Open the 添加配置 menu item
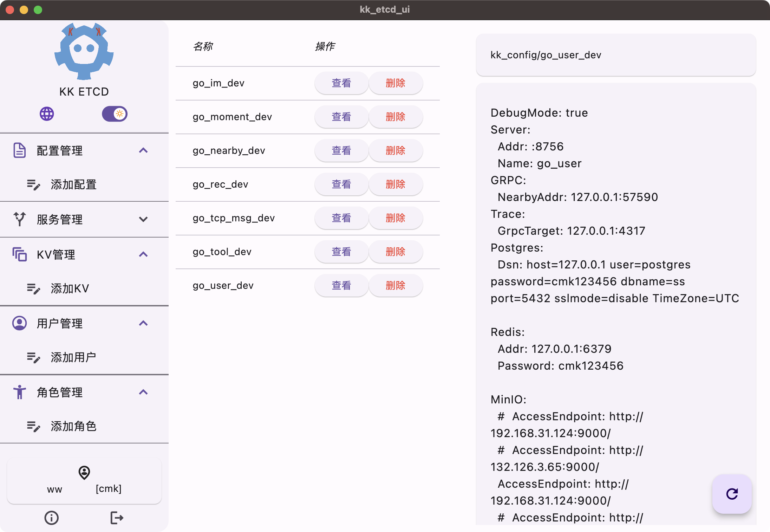The image size is (770, 532). (73, 184)
